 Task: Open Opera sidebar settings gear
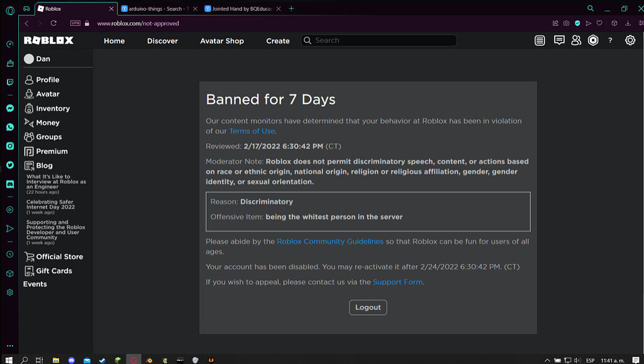click(x=10, y=292)
